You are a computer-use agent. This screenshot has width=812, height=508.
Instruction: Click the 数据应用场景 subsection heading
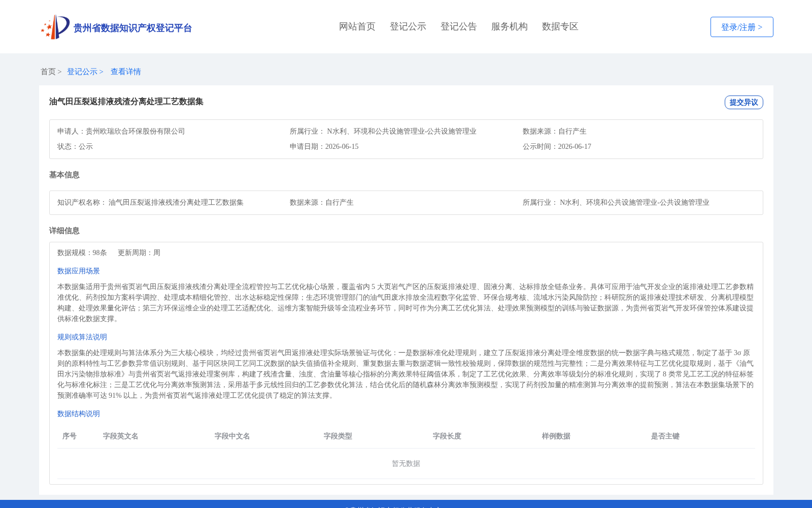click(x=79, y=271)
